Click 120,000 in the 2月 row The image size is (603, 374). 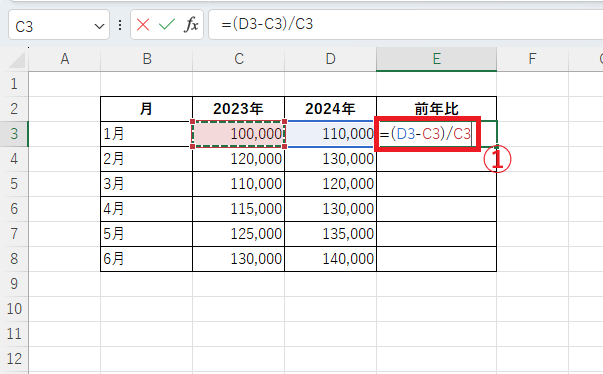tap(238, 159)
